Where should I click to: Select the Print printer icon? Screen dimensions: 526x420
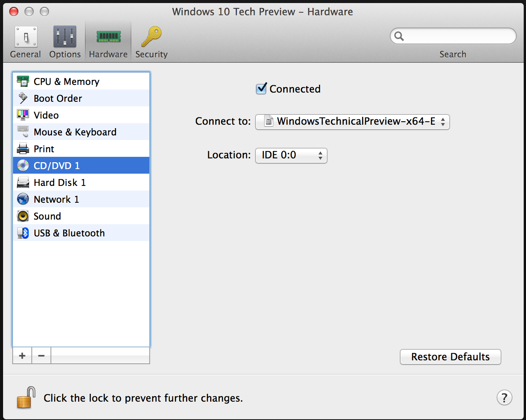23,149
